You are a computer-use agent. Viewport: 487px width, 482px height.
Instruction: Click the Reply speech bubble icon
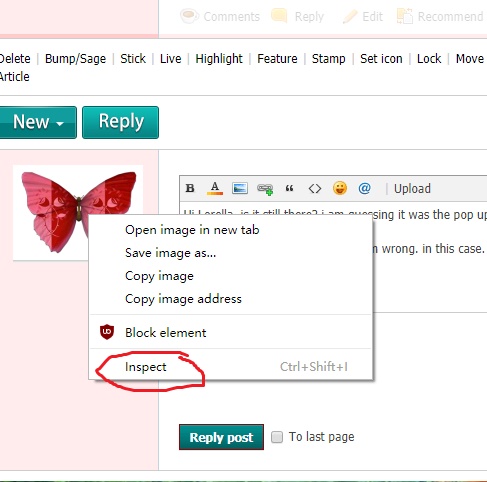(279, 16)
